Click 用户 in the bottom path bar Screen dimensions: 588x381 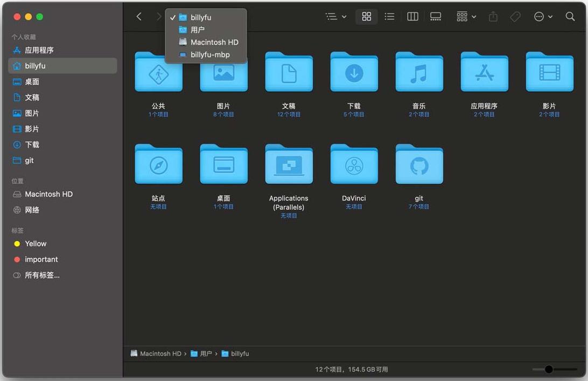206,354
